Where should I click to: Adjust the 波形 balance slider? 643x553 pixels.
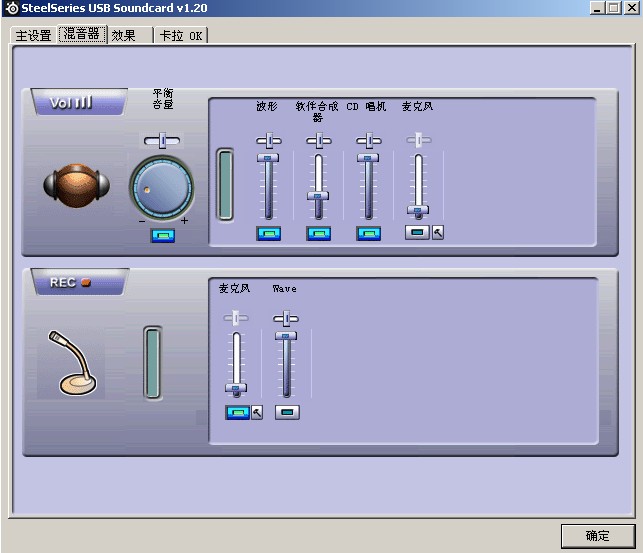pos(269,141)
